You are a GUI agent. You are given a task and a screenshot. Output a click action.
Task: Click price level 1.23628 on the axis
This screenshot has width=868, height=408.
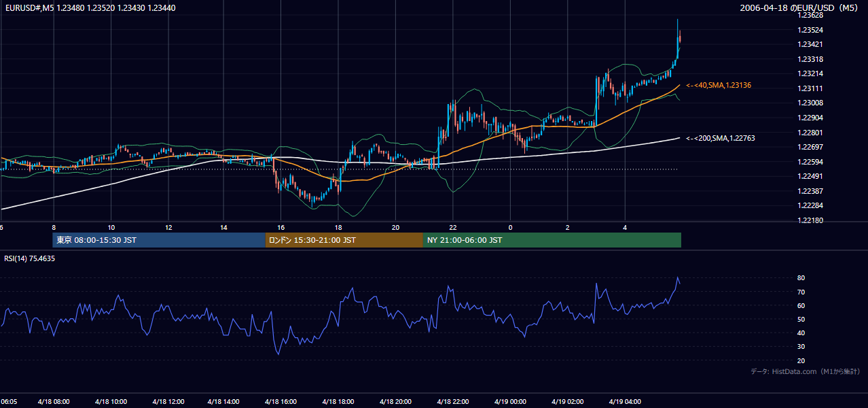pos(811,15)
